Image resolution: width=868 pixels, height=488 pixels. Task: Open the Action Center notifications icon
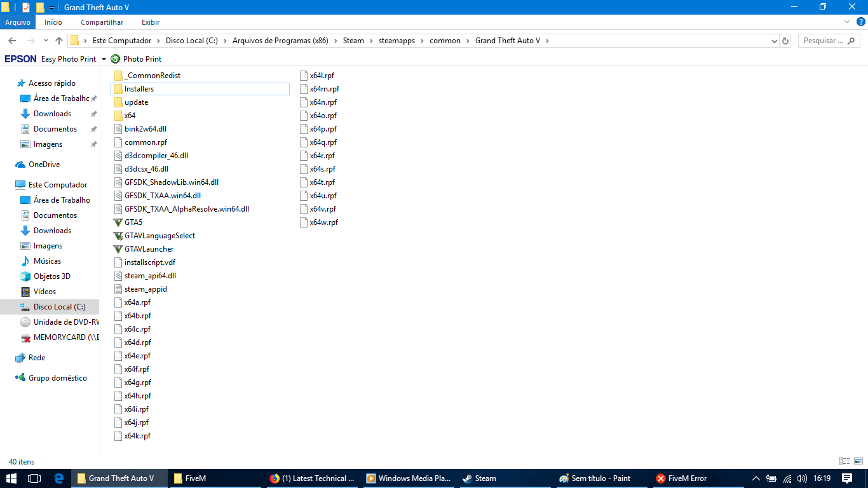847,478
